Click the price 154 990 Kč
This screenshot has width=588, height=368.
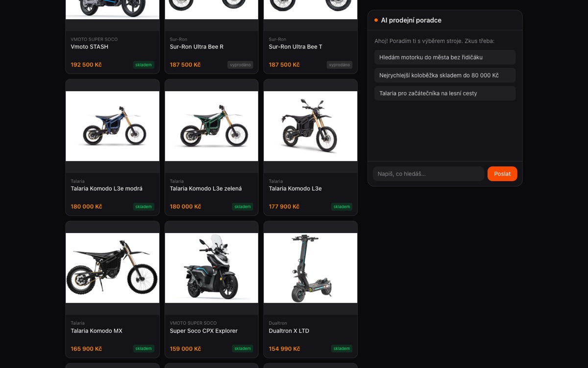pos(284,349)
